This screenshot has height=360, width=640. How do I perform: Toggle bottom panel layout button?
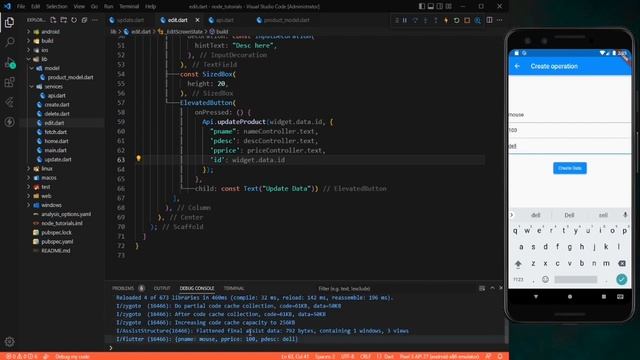point(431,6)
